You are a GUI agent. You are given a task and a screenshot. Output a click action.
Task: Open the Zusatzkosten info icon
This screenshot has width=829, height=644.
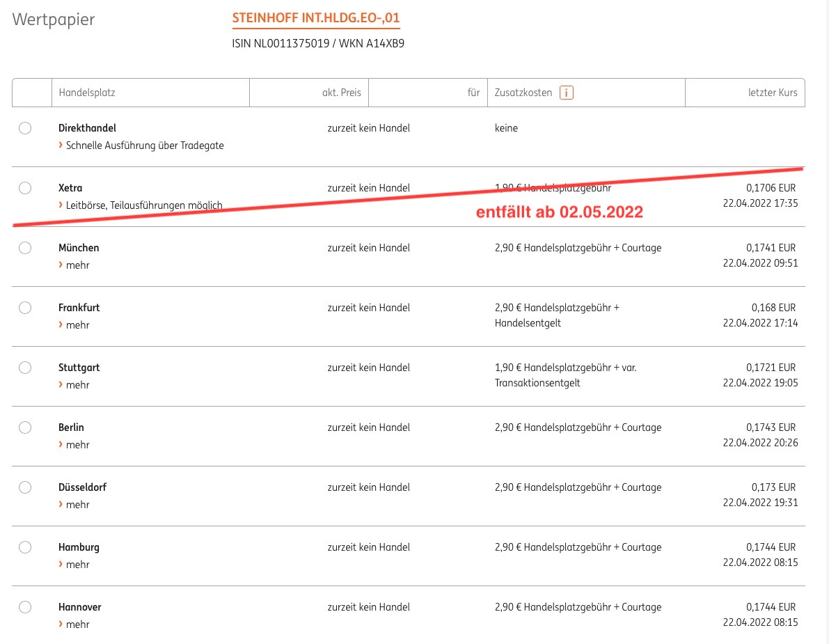point(565,92)
